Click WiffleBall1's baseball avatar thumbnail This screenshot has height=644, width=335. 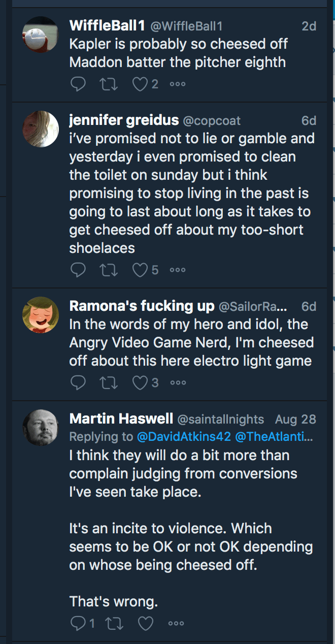point(41,34)
